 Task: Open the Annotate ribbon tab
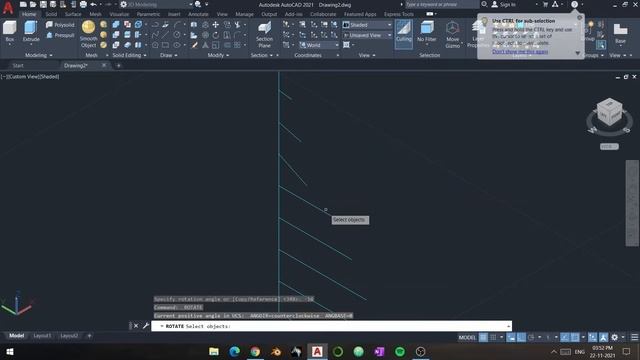click(198, 14)
